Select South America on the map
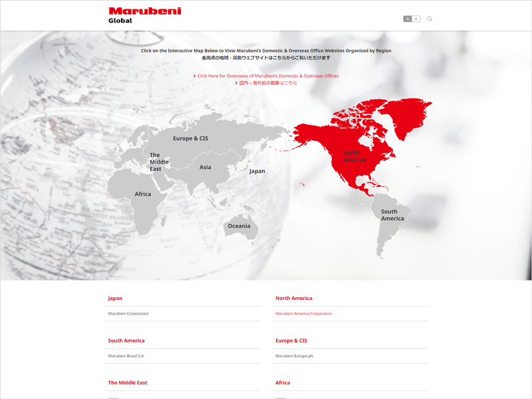 click(x=392, y=215)
